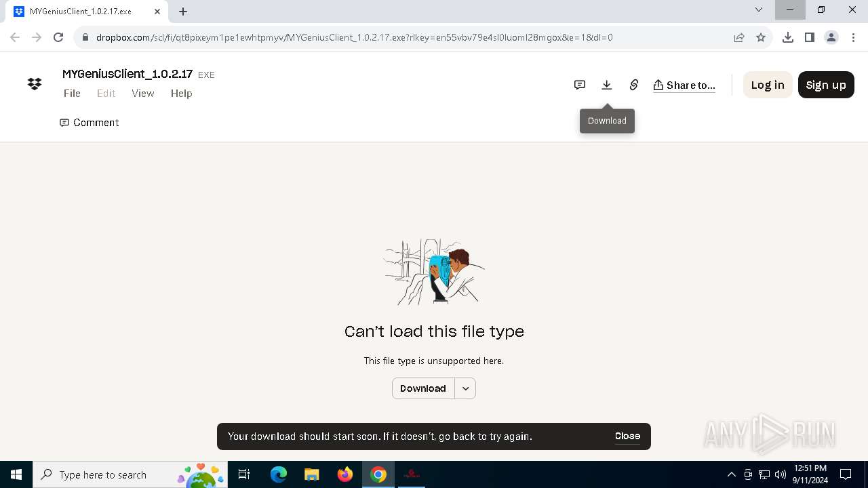Open the Windows notification center icon
The height and width of the screenshot is (488, 868).
tap(846, 474)
